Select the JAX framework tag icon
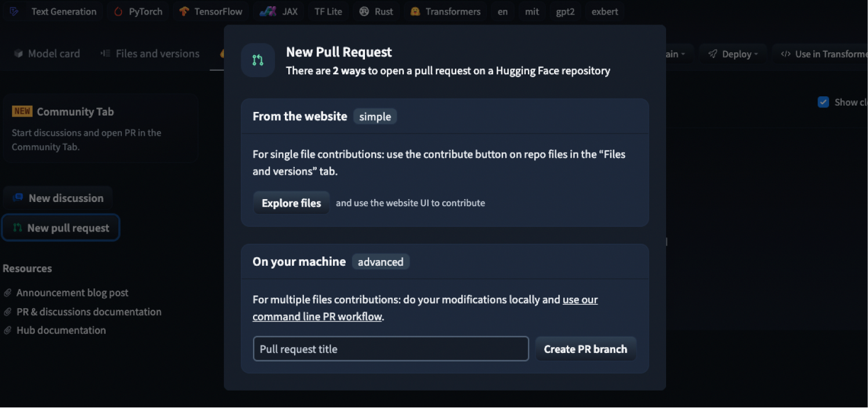Viewport: 868px width, 408px height. [269, 10]
